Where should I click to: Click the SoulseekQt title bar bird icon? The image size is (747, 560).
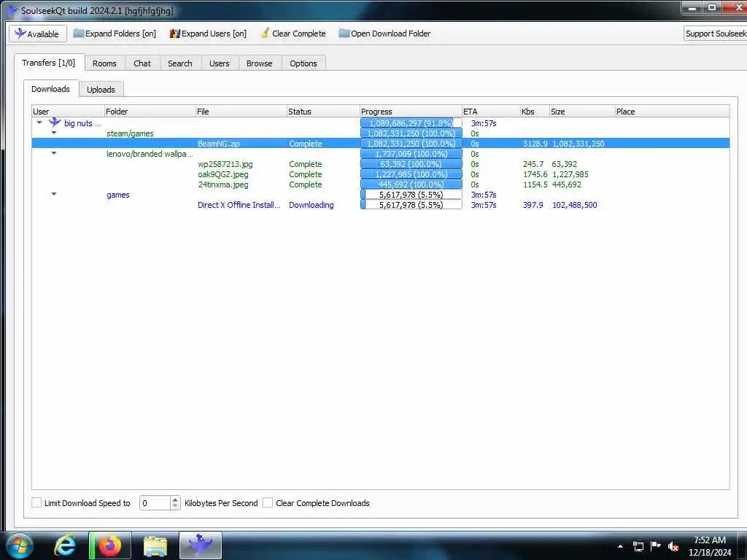click(x=12, y=10)
